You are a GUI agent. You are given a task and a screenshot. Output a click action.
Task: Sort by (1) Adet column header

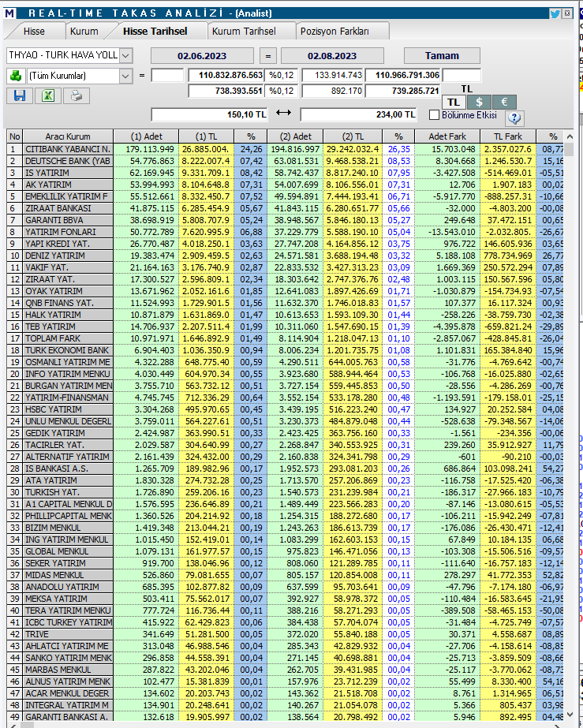[x=146, y=136]
